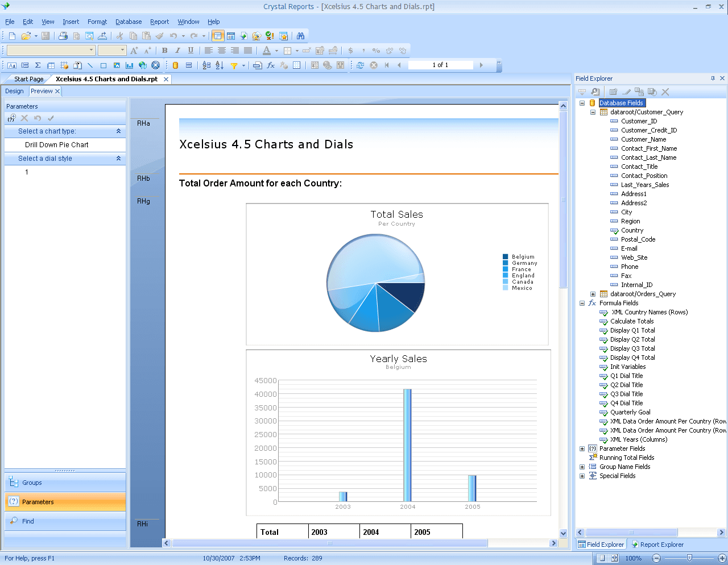Show the Groups panel

tap(65, 483)
